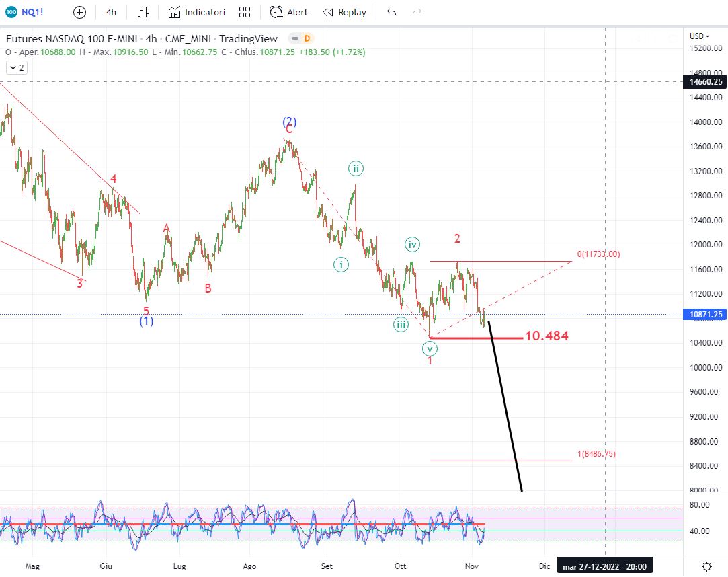Add a symbol with the plus icon
This screenshot has width=728, height=577.
point(80,13)
